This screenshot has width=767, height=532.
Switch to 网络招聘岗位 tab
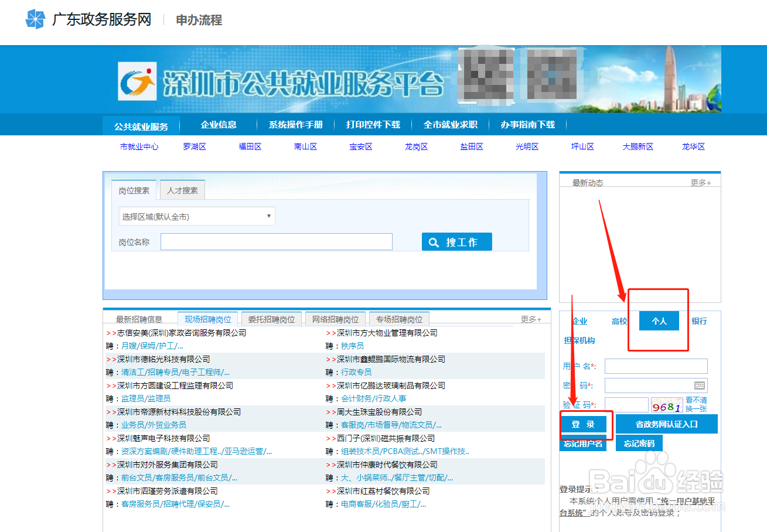336,319
